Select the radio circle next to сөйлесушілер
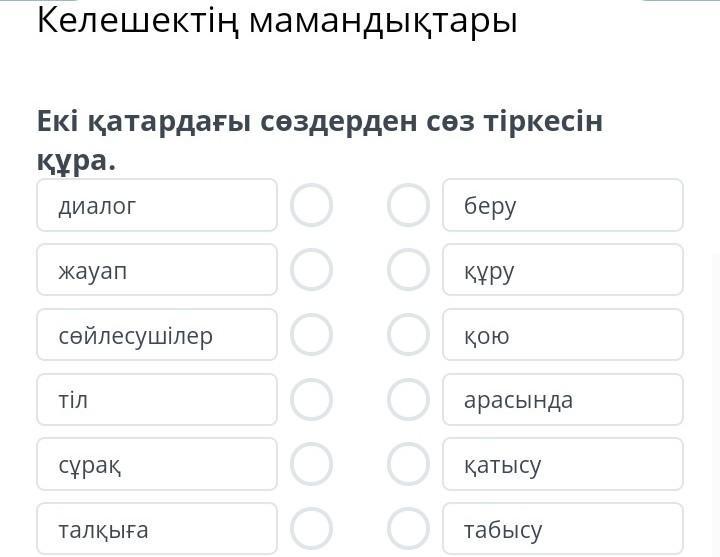The height and width of the screenshot is (557, 720). click(311, 335)
